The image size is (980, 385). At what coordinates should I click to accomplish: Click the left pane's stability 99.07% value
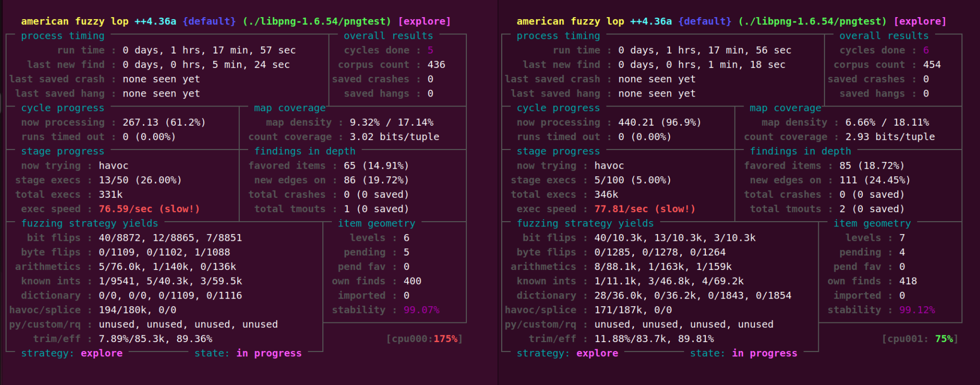(x=421, y=310)
